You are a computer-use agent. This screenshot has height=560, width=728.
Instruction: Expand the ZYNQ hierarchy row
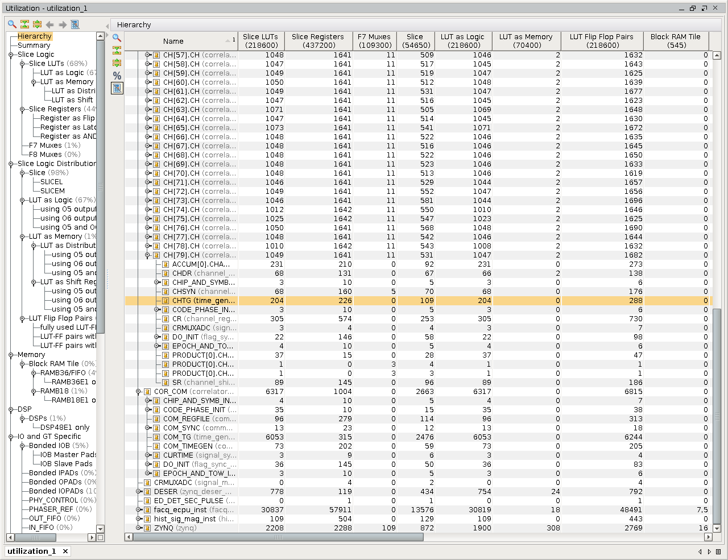[138, 528]
